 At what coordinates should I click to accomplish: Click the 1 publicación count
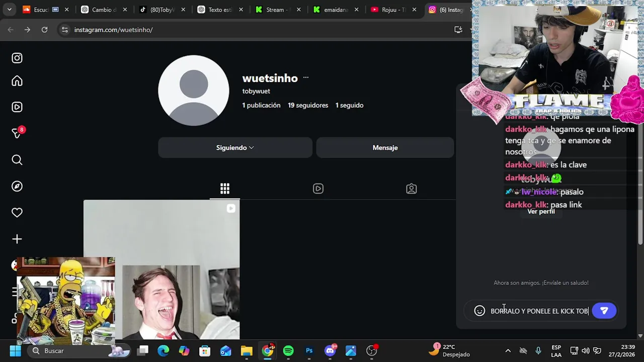tap(261, 106)
